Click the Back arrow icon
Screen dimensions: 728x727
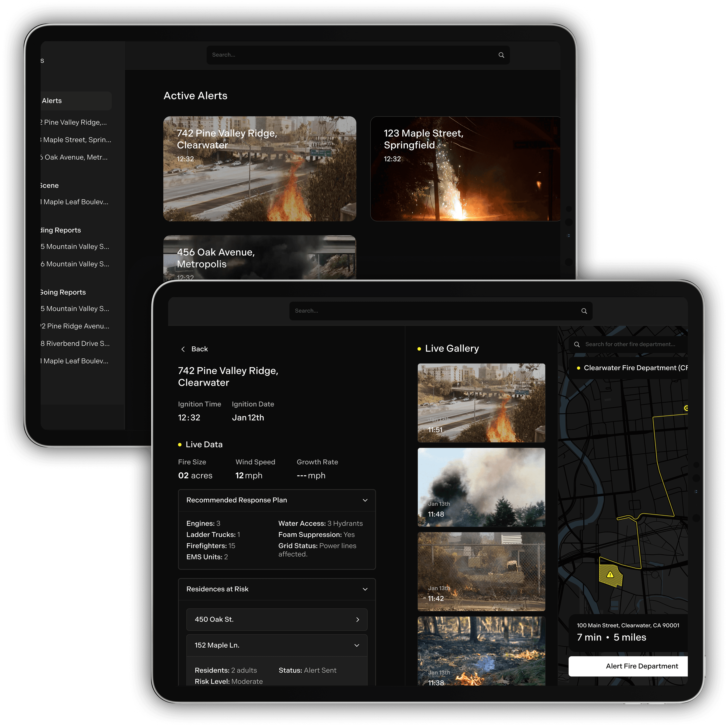[183, 349]
